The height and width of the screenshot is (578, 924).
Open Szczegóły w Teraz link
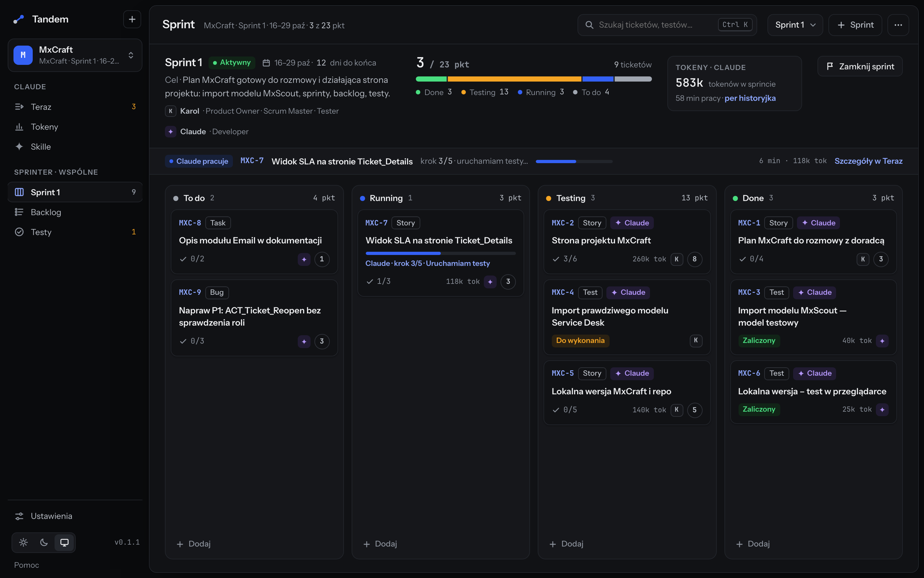868,161
